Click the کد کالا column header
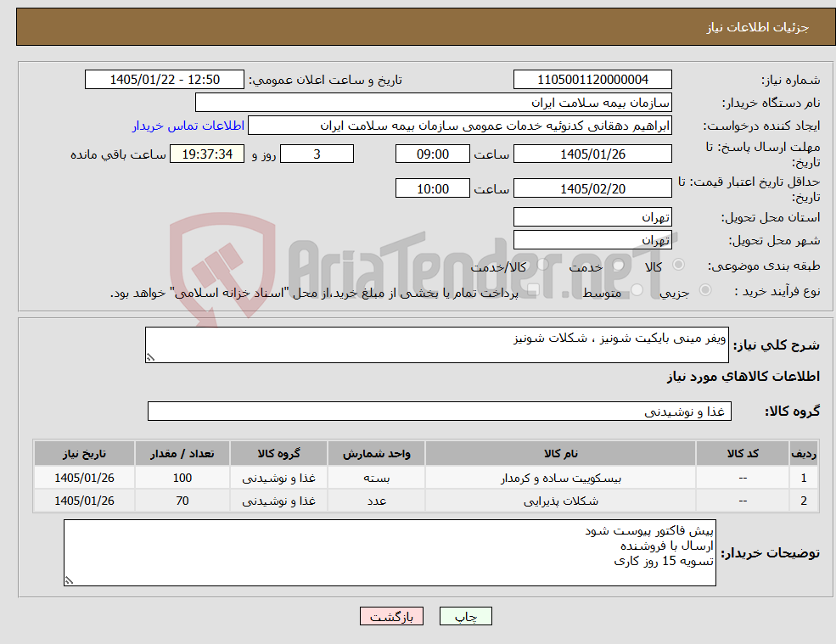This screenshot has width=836, height=644. [x=743, y=453]
